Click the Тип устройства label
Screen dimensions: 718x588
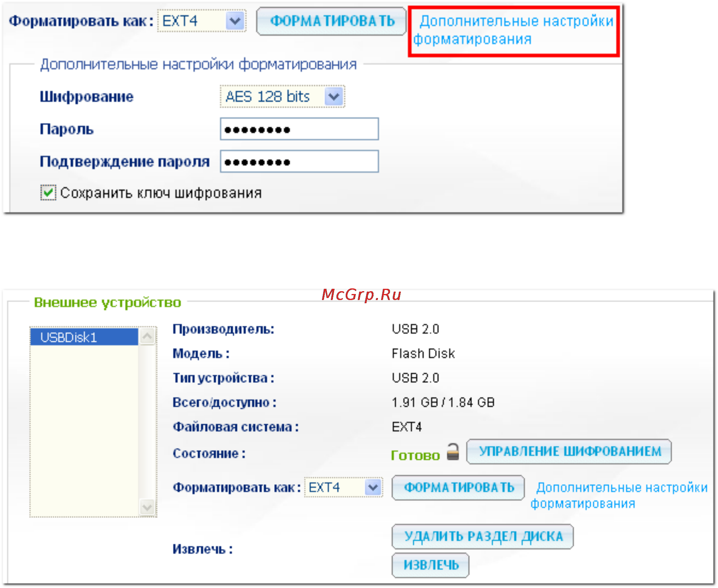pos(224,378)
